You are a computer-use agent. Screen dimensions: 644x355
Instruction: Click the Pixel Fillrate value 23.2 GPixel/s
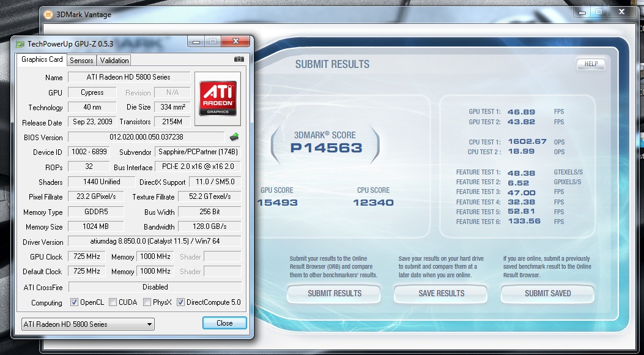pos(96,196)
